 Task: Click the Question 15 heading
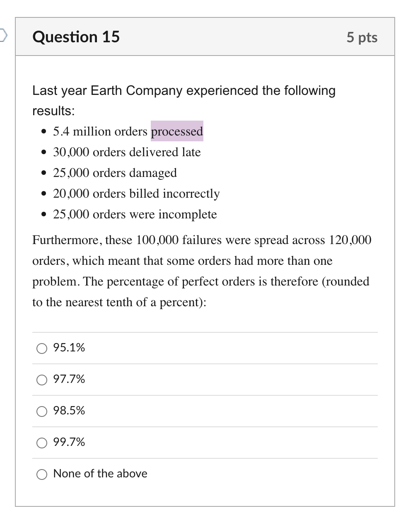coord(76,37)
